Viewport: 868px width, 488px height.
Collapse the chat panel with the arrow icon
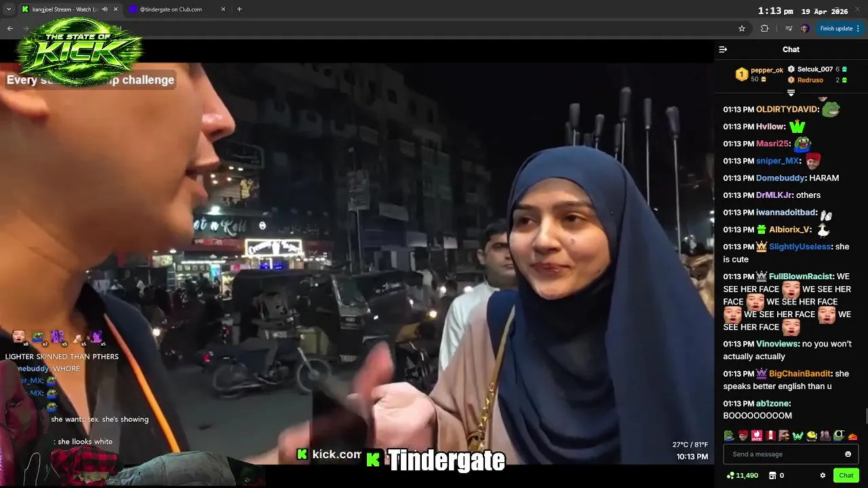(x=723, y=49)
